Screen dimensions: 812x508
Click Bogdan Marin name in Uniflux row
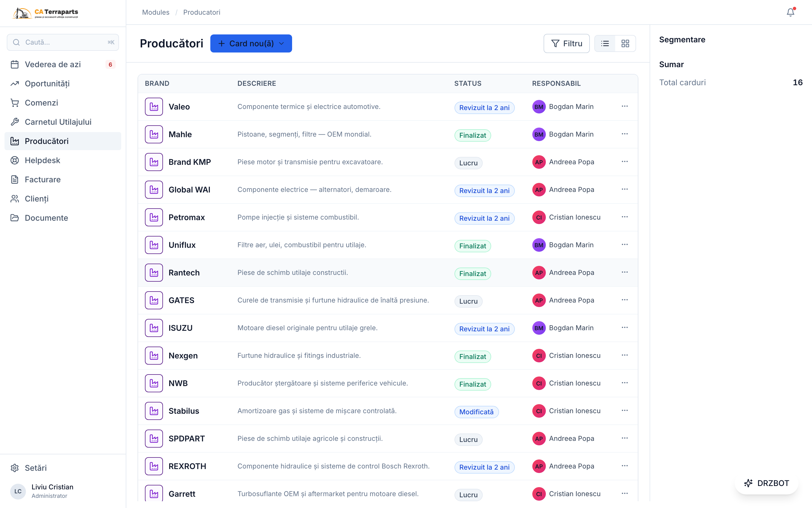tap(571, 245)
